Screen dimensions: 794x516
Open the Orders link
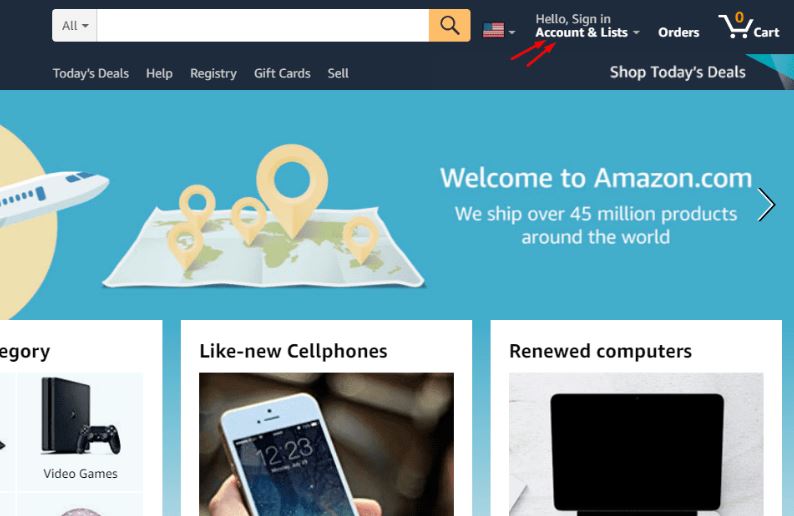(679, 32)
